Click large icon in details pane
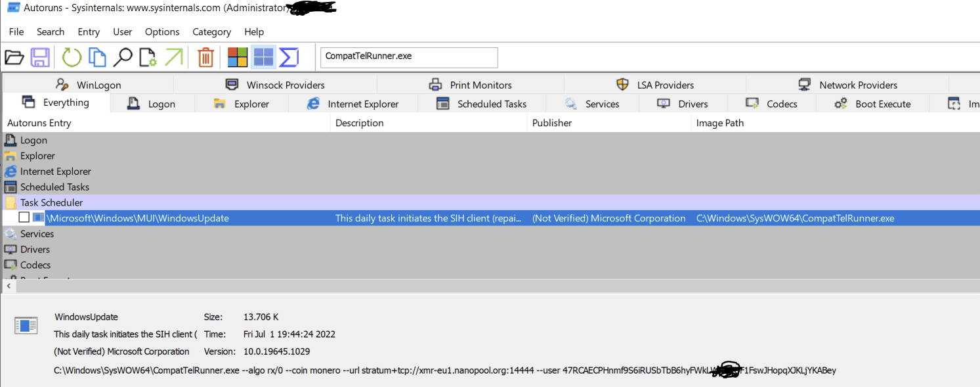 click(26, 325)
